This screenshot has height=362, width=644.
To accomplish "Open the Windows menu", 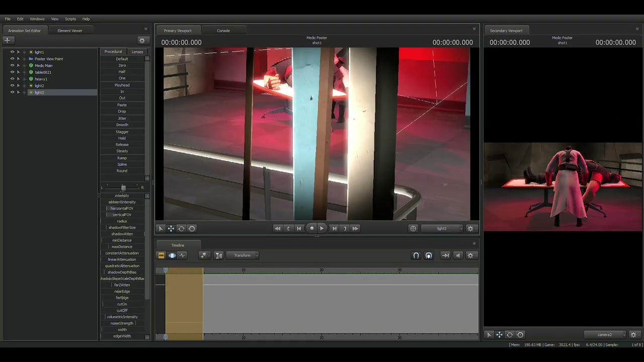I will pos(37,19).
